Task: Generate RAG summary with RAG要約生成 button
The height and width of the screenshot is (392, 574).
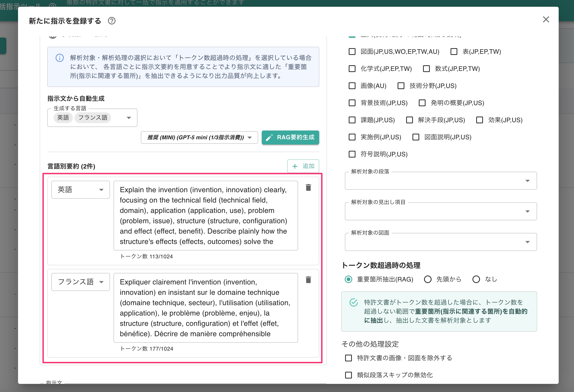Action: click(290, 137)
